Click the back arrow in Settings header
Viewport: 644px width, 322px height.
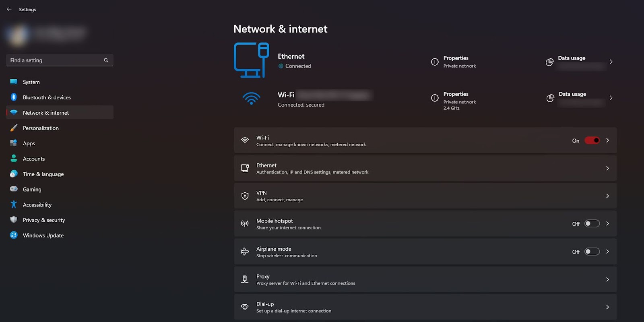tap(9, 9)
